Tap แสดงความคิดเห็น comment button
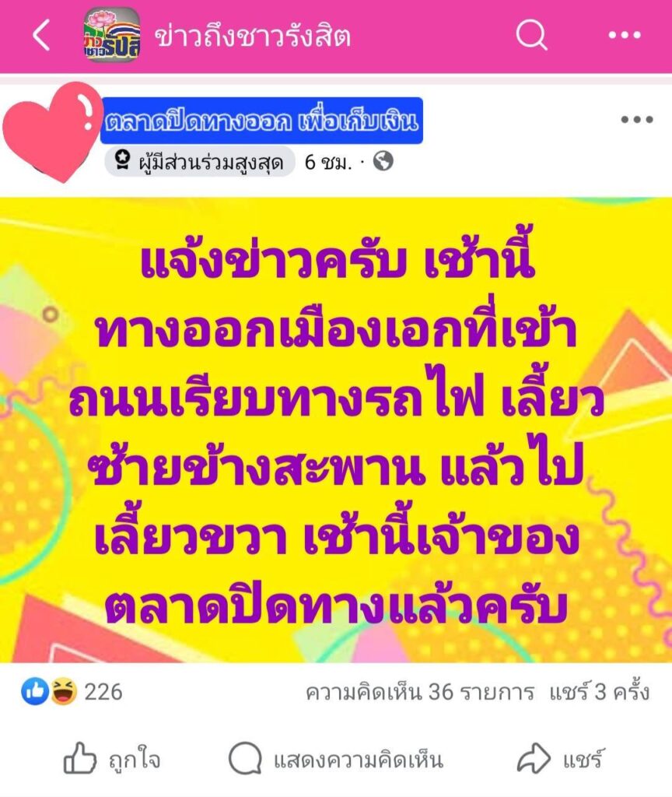The width and height of the screenshot is (672, 797). click(x=336, y=760)
